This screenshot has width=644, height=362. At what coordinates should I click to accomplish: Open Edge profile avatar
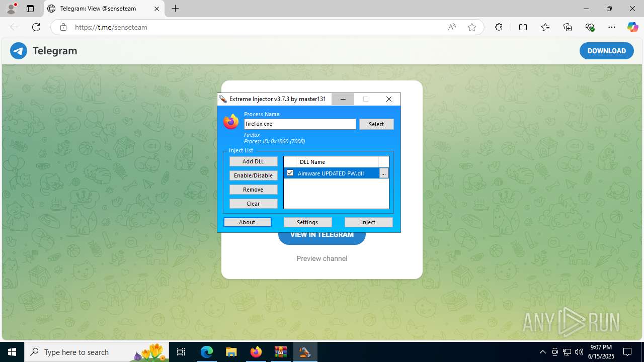click(x=11, y=9)
